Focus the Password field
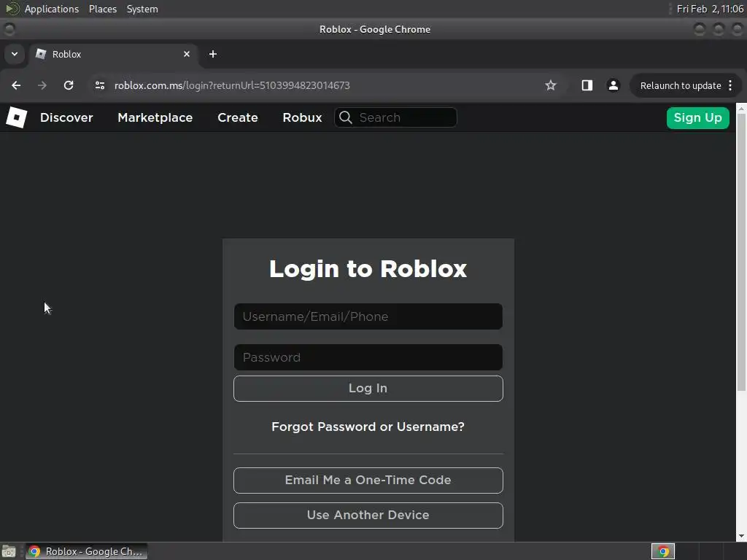This screenshot has height=560, width=747. [x=368, y=357]
